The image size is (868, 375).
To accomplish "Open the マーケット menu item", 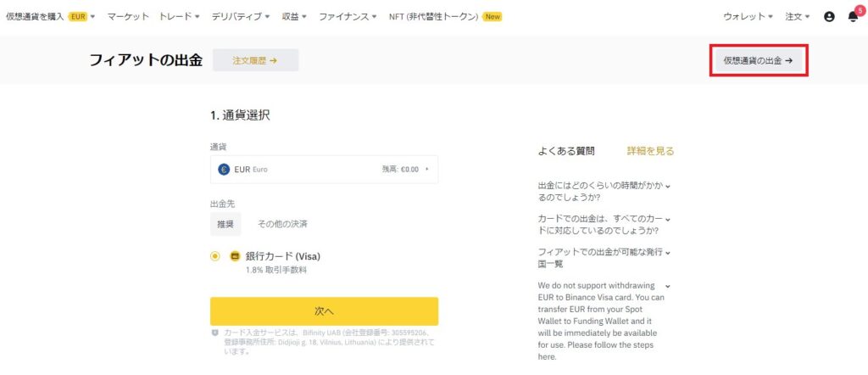I will pos(128,17).
